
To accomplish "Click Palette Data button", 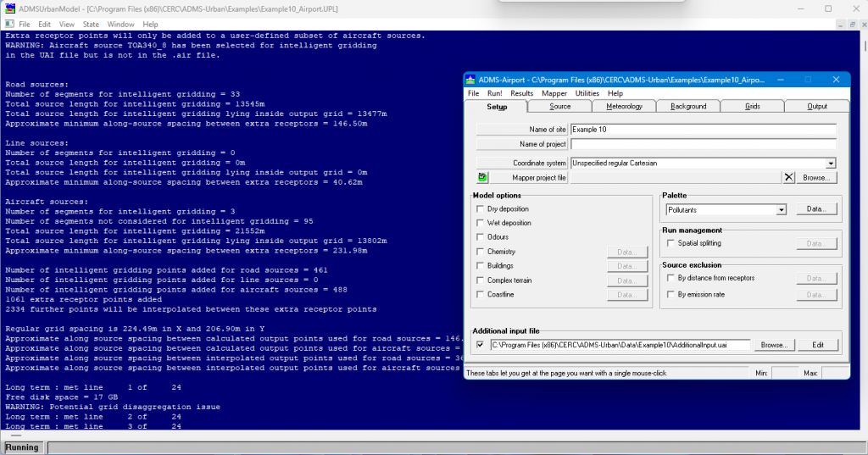I will [x=816, y=209].
